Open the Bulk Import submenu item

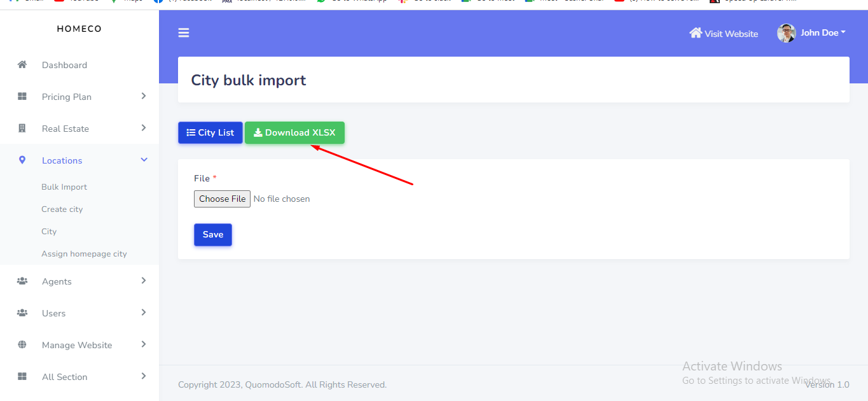tap(64, 187)
